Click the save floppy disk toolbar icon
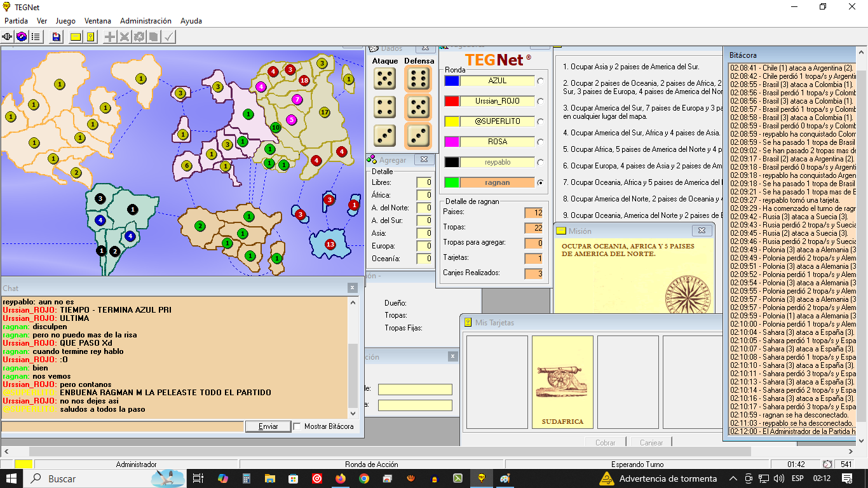This screenshot has width=868, height=488. pyautogui.click(x=57, y=37)
